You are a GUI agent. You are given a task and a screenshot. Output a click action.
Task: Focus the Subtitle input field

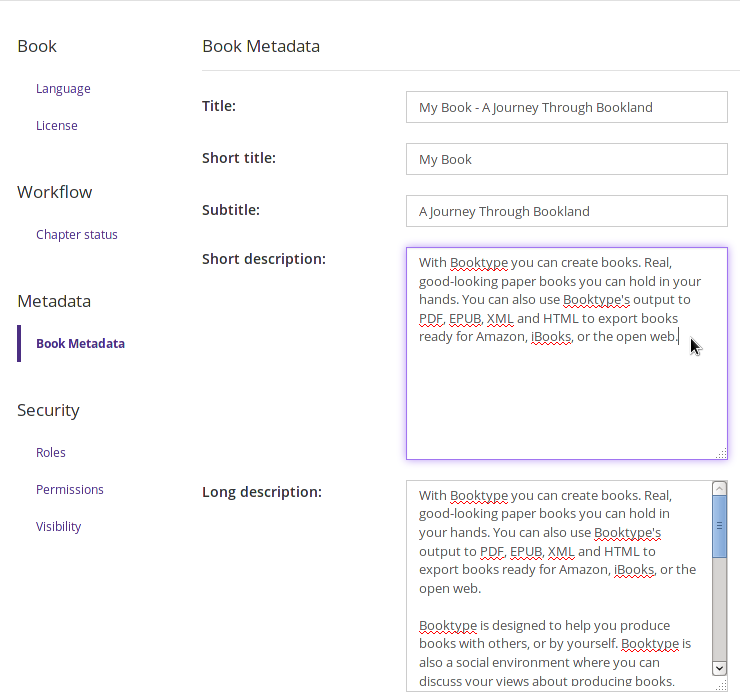coord(567,211)
